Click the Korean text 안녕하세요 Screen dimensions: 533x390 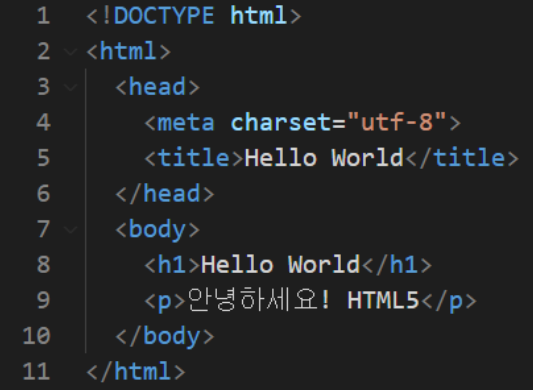point(253,300)
